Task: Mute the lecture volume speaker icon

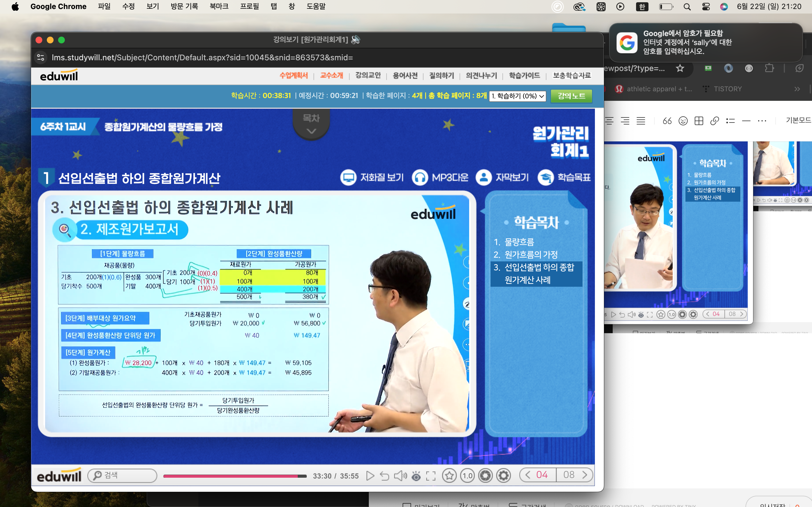Action: (x=400, y=475)
